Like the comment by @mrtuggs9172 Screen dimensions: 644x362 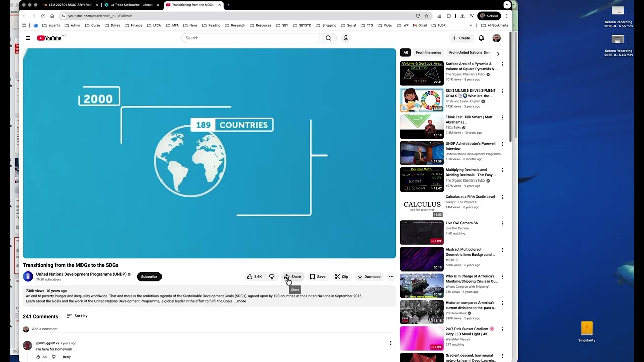(38, 357)
